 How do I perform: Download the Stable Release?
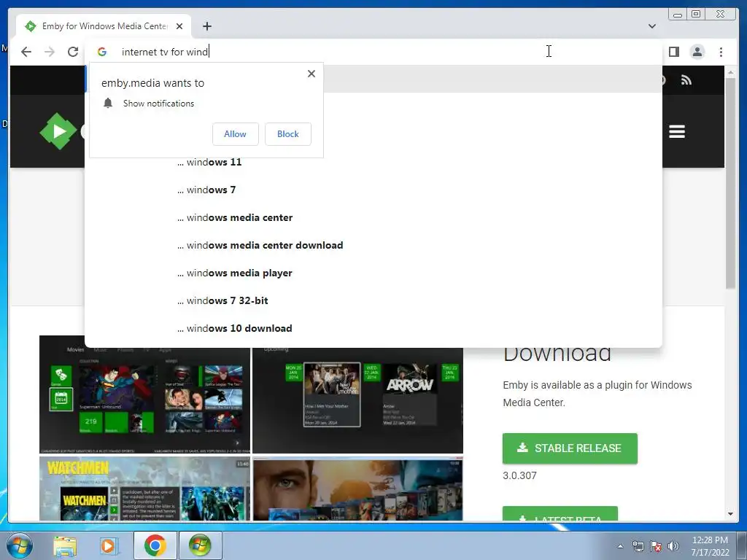point(570,448)
